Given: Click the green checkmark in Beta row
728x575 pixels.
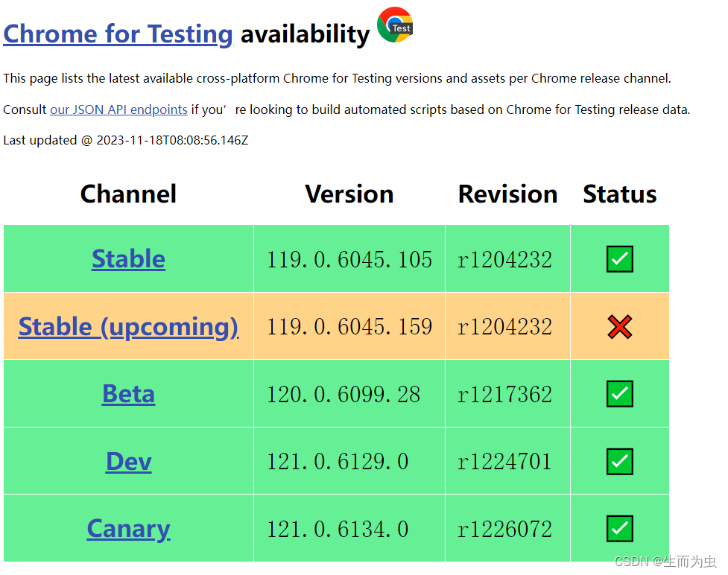Looking at the screenshot, I should (620, 394).
